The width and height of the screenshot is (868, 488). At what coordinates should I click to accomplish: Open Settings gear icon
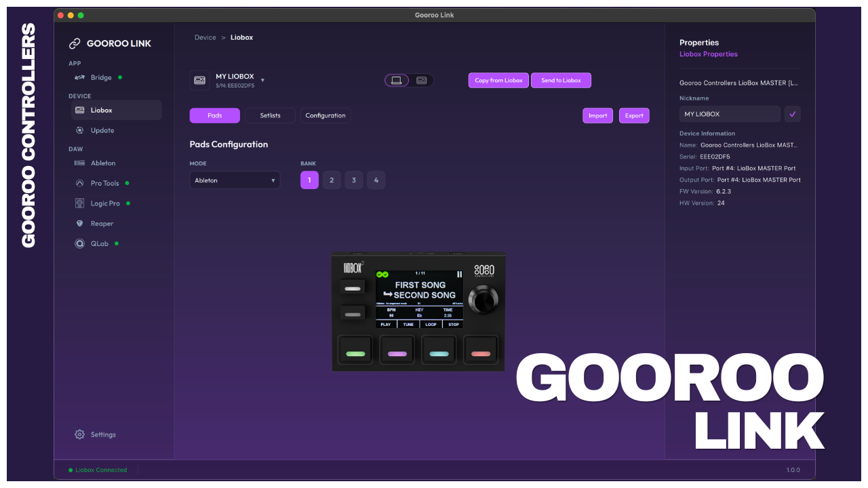[80, 434]
